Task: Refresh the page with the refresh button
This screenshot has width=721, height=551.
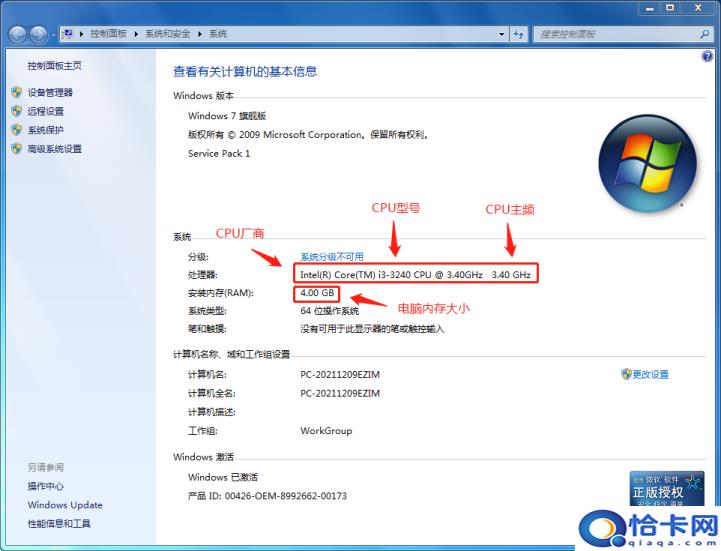Action: pos(519,34)
